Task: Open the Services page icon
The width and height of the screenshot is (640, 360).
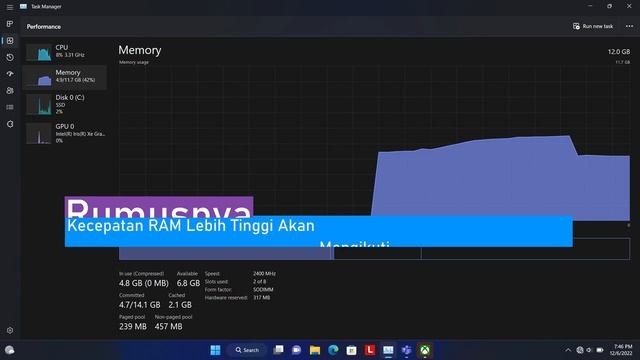Action: point(10,124)
